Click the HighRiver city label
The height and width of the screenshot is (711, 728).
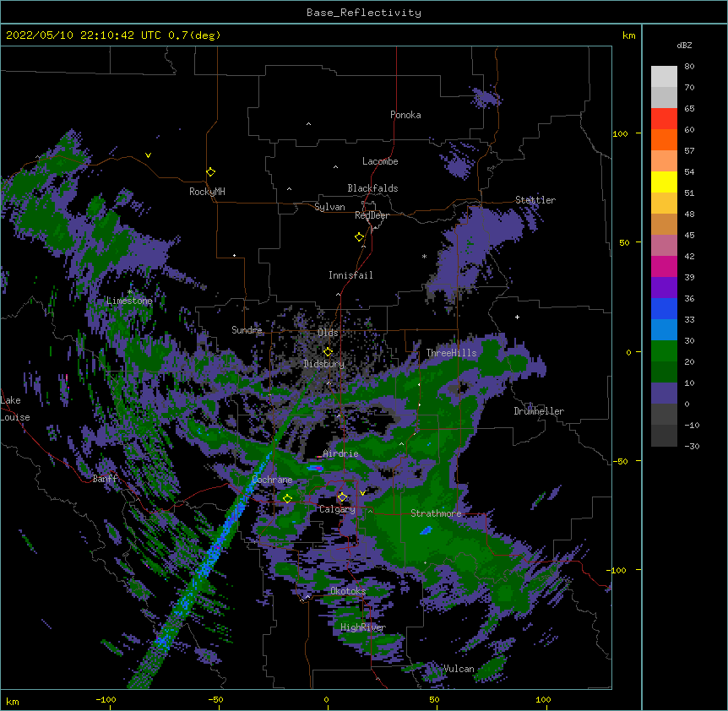(363, 627)
